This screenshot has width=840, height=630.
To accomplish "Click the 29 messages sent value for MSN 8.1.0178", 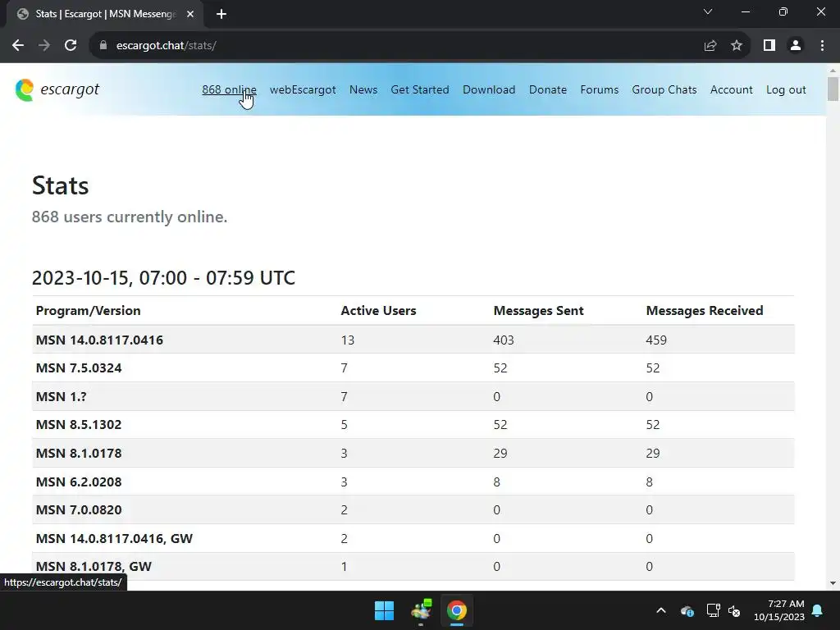I will 500,453.
